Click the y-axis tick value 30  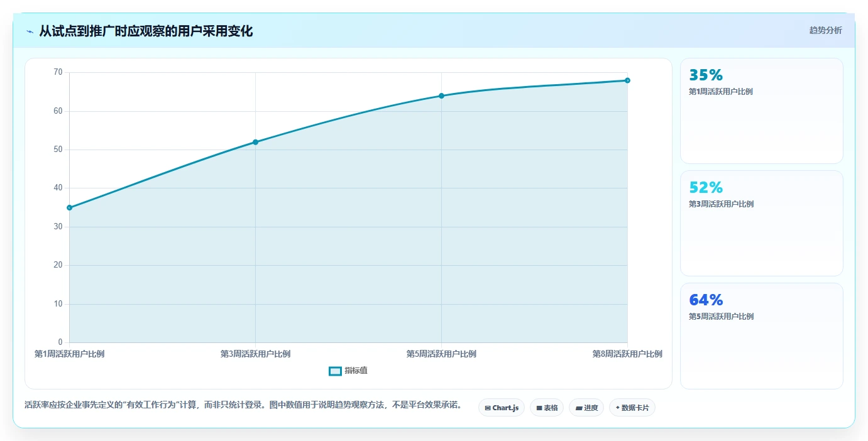(x=58, y=227)
